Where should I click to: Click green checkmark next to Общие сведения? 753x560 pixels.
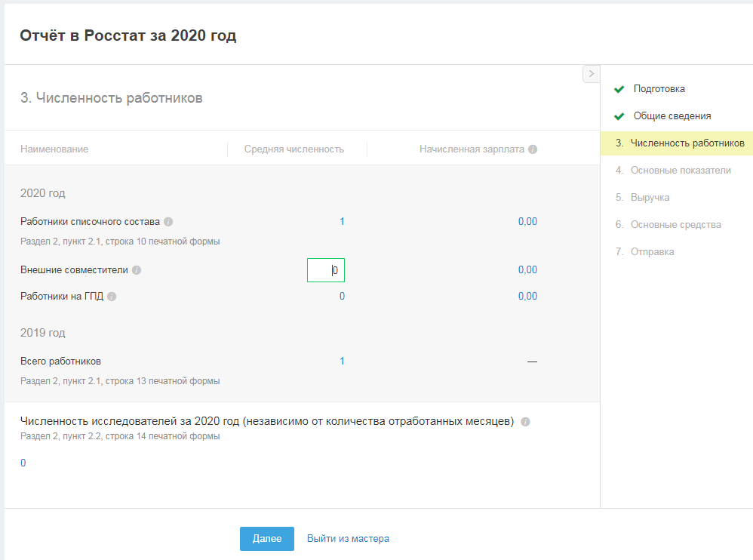619,116
